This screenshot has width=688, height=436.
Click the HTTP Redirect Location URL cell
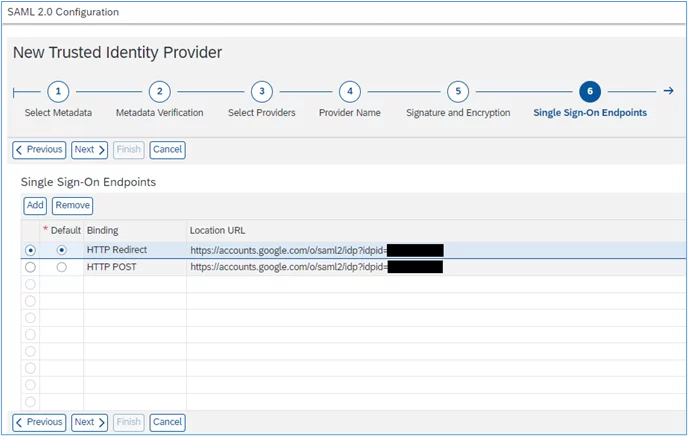[x=436, y=250]
